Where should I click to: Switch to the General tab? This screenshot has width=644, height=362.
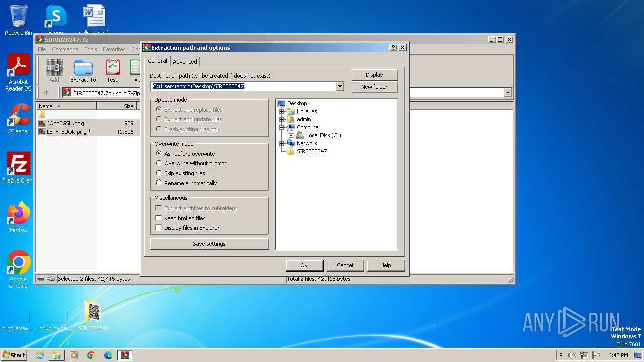coord(157,61)
